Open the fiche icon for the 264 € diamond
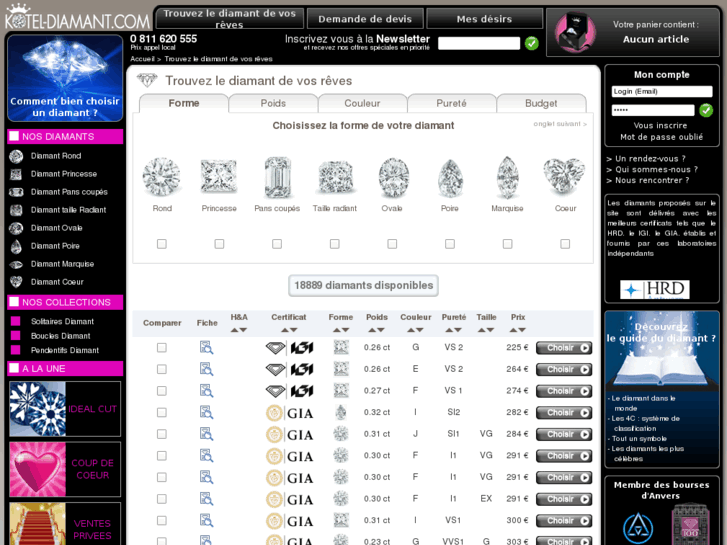727x545 pixels. [x=206, y=369]
